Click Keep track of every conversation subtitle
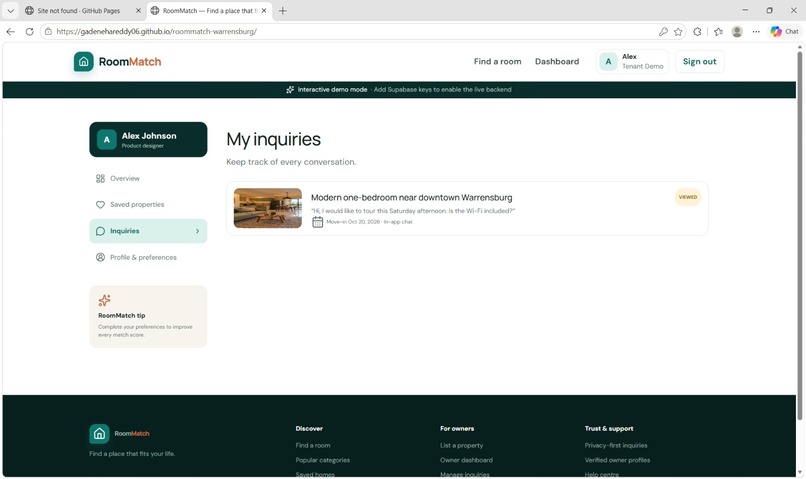The width and height of the screenshot is (806, 479). click(291, 162)
